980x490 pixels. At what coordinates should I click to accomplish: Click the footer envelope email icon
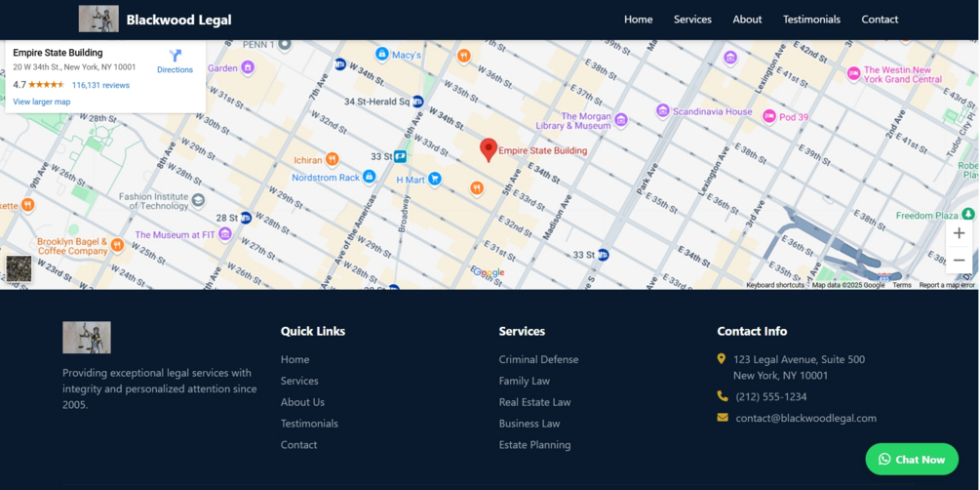pyautogui.click(x=723, y=418)
